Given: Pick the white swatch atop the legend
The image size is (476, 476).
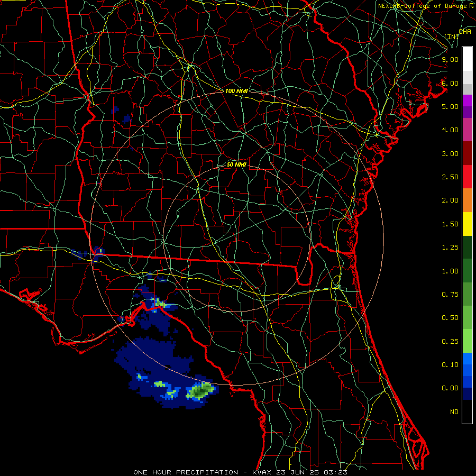Looking at the screenshot, I should pyautogui.click(x=467, y=59).
